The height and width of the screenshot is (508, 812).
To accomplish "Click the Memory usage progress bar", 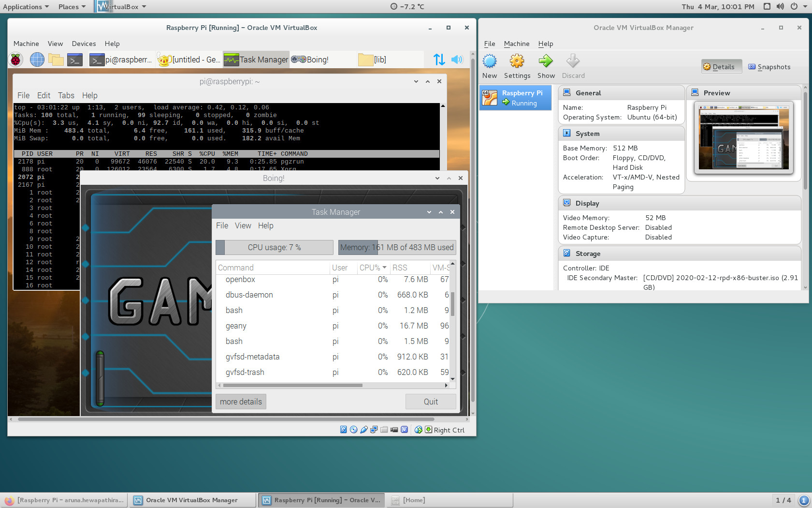I will pyautogui.click(x=397, y=247).
